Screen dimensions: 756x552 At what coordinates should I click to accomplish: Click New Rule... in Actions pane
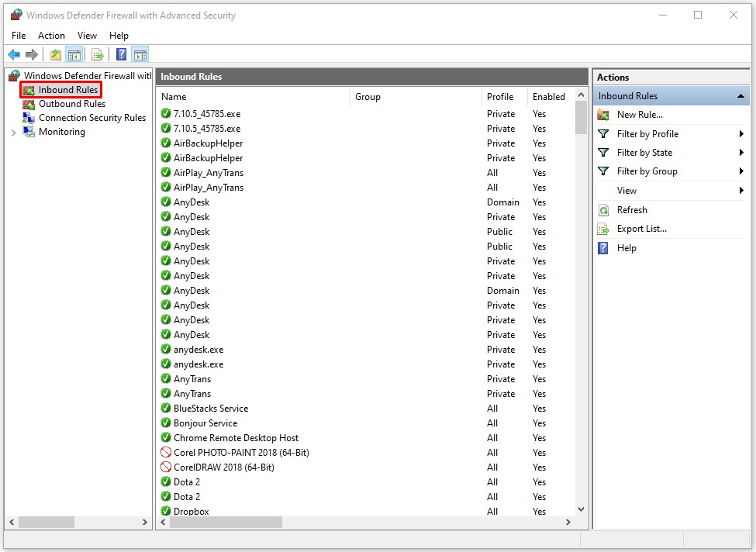(x=639, y=115)
